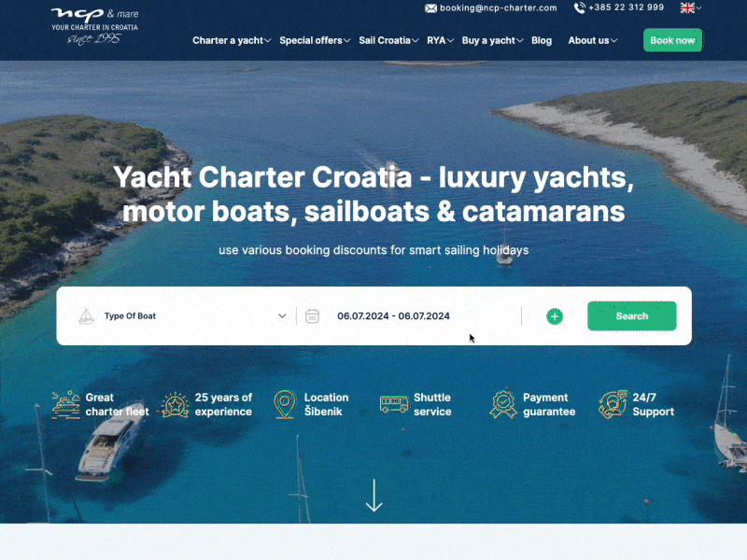Click the Payment guarantee badge icon
The width and height of the screenshot is (747, 560).
503,405
